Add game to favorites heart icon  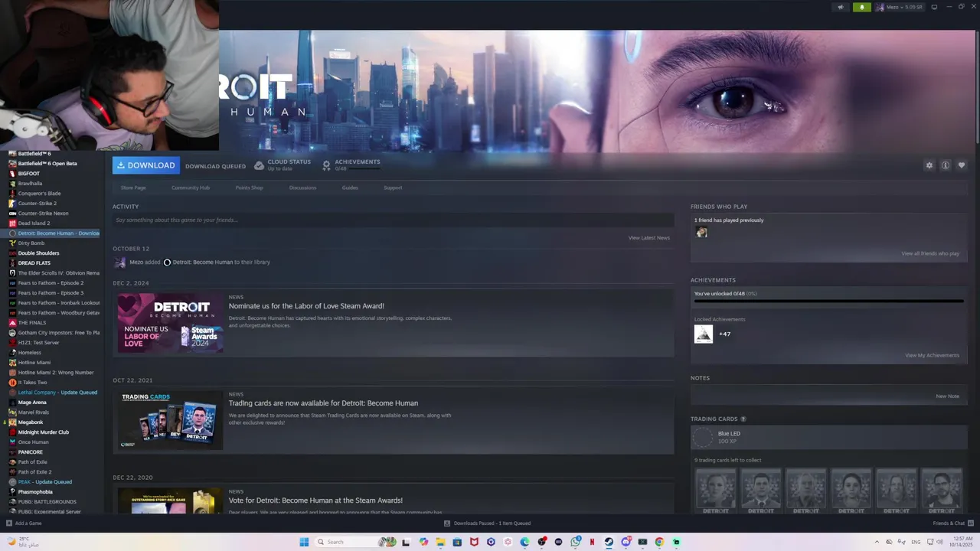pos(962,165)
